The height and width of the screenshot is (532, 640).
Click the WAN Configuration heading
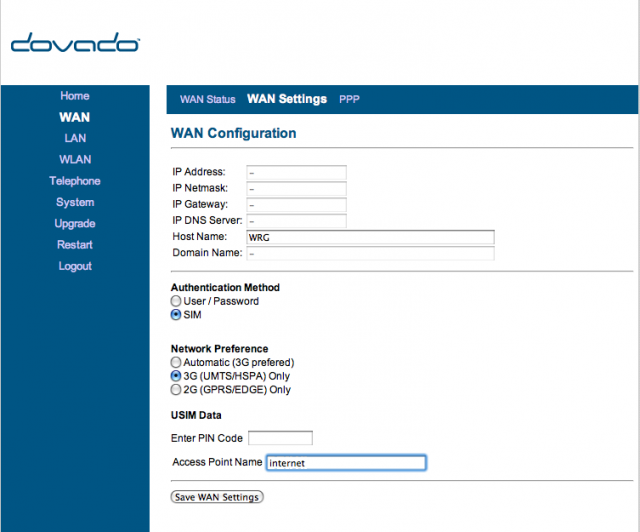tap(233, 134)
